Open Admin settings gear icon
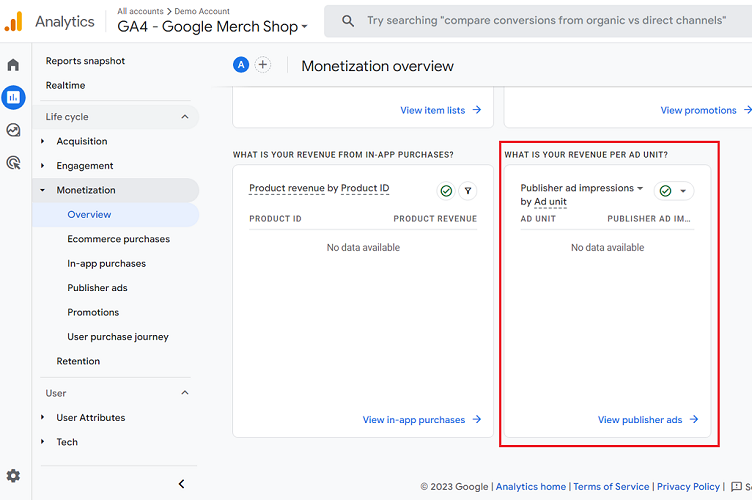 13,476
